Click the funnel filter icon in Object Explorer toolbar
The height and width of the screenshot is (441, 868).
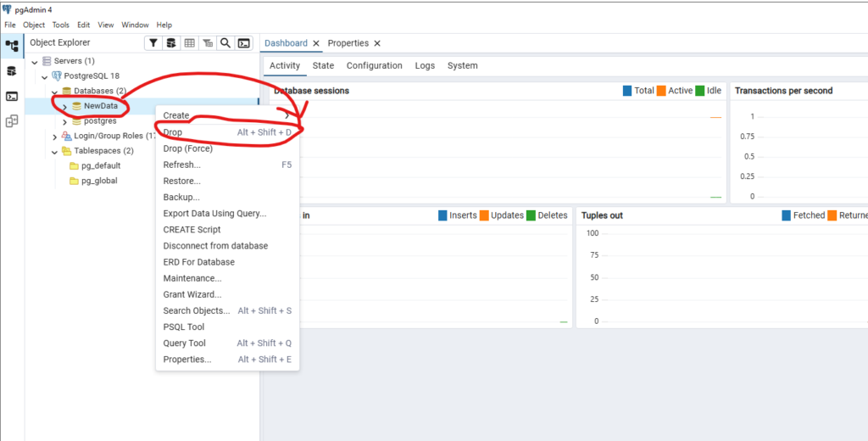pyautogui.click(x=153, y=43)
